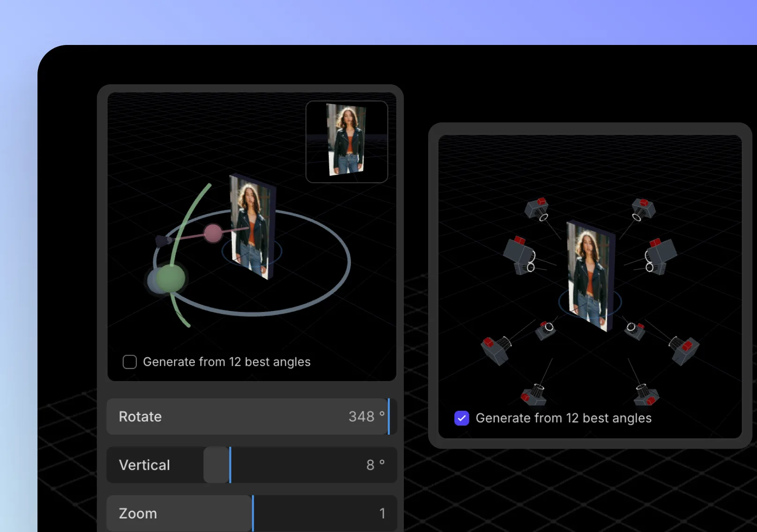Select the topmost left camera in multi-angle view
757x532 pixels.
click(537, 209)
